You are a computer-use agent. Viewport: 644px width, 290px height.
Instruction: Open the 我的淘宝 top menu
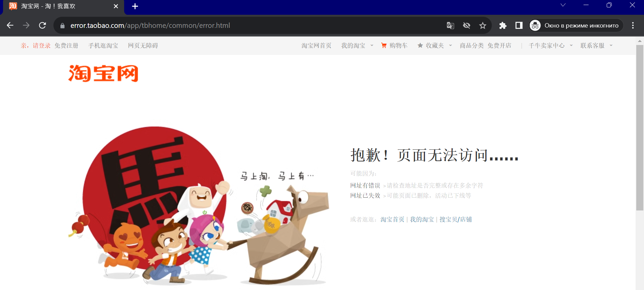coord(353,46)
